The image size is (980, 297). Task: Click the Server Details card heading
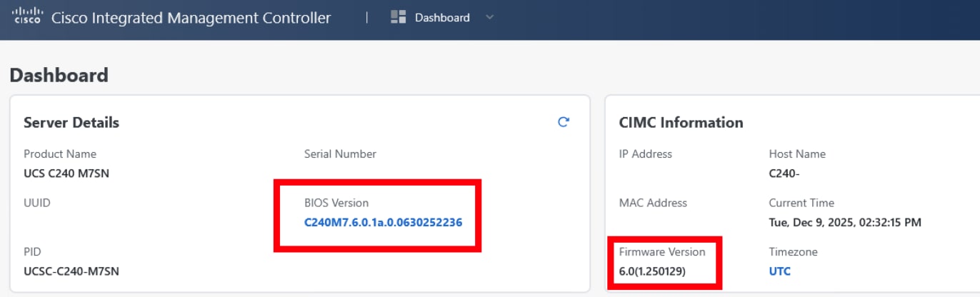point(71,122)
